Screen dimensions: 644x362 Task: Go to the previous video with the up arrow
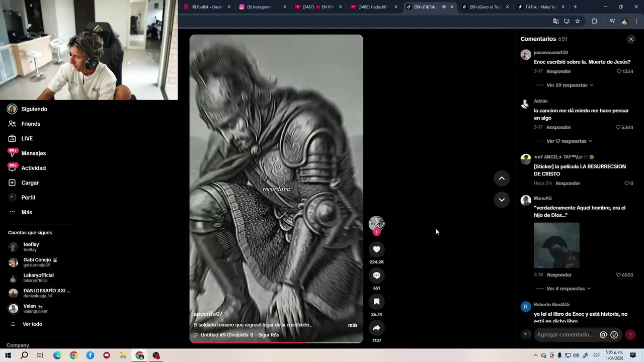[x=502, y=178]
